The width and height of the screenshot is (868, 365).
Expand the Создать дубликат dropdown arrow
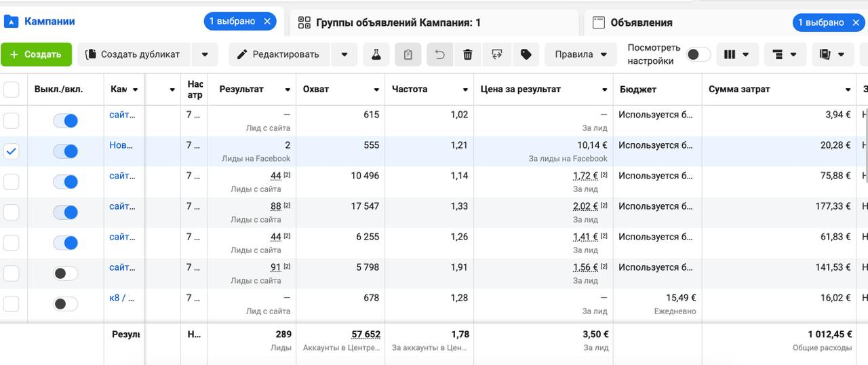[x=205, y=54]
